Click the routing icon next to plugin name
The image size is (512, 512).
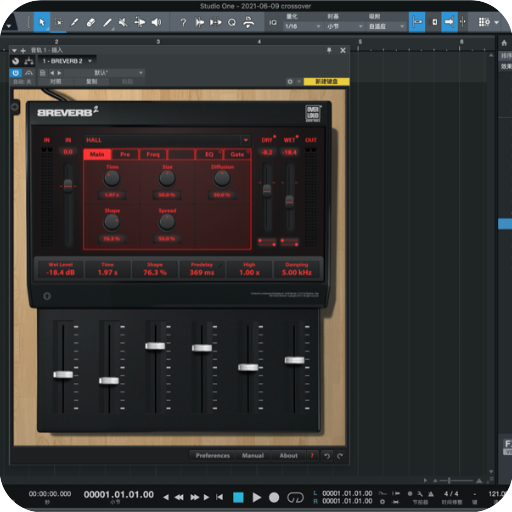[x=29, y=61]
